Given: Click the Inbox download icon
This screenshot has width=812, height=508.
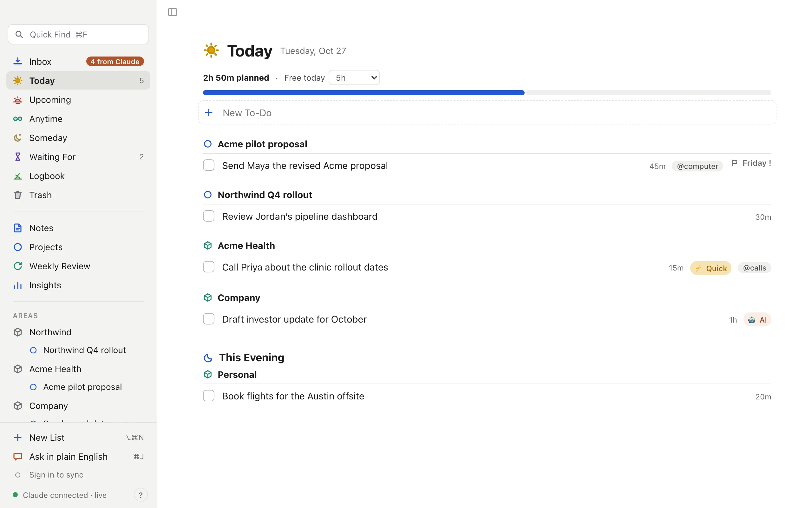Looking at the screenshot, I should coord(17,62).
